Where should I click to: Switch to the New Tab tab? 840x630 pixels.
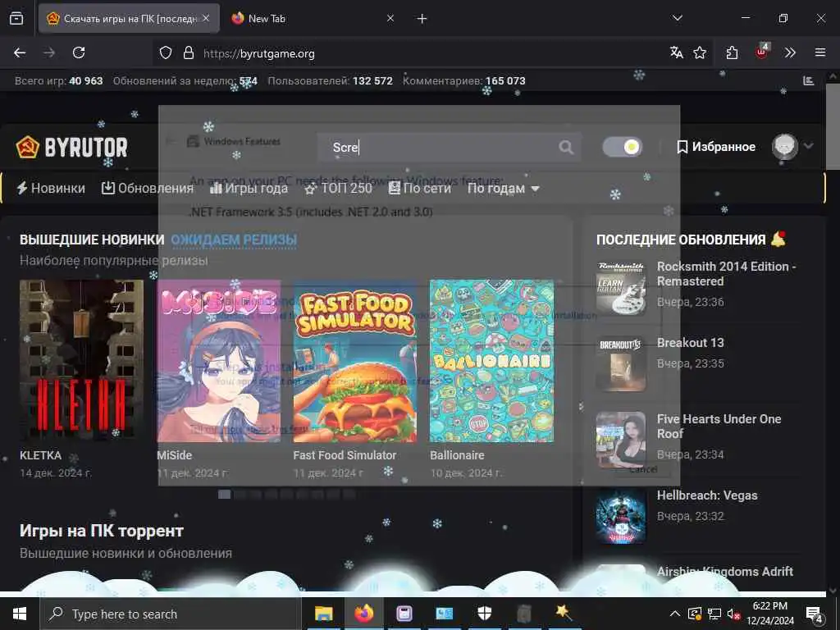coord(313,19)
